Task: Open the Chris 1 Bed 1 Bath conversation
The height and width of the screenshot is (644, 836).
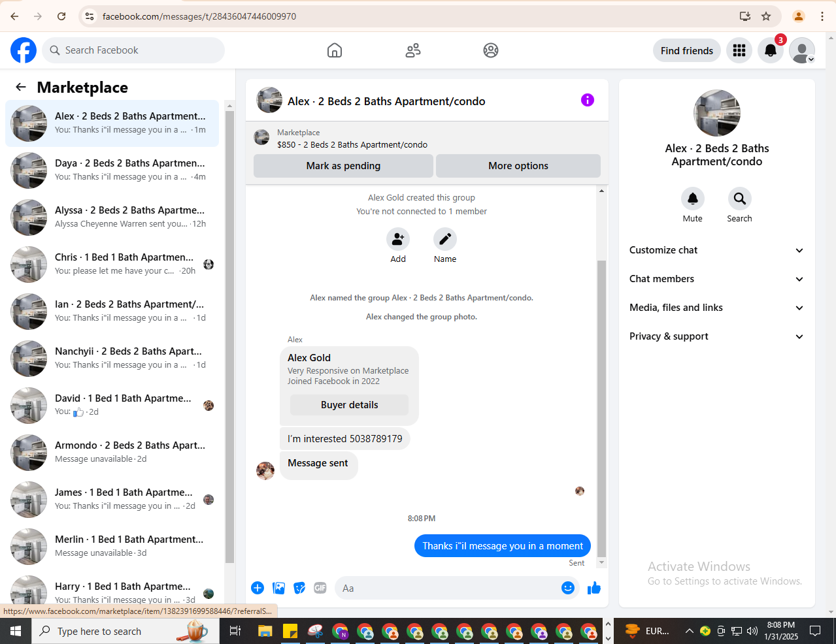Action: [x=112, y=265]
